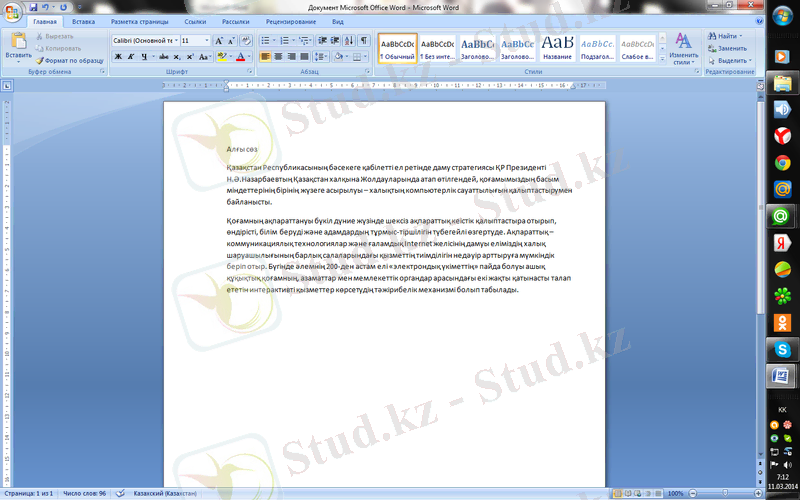
Task: Expand the styles gallery list
Action: point(661,60)
